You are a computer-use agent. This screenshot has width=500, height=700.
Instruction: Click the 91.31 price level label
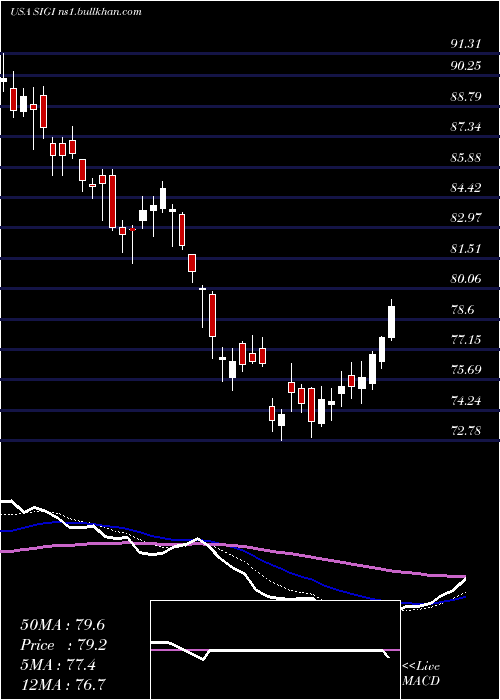coord(466,44)
